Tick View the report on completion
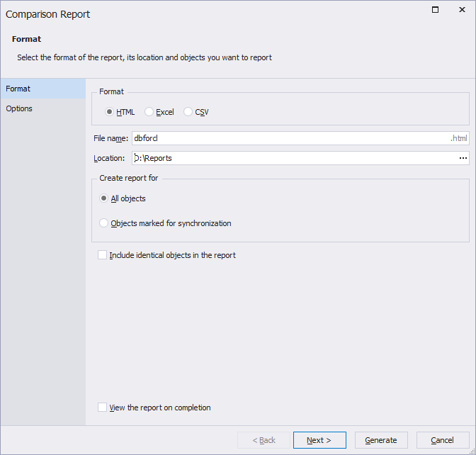This screenshot has height=455, width=476. click(x=103, y=408)
